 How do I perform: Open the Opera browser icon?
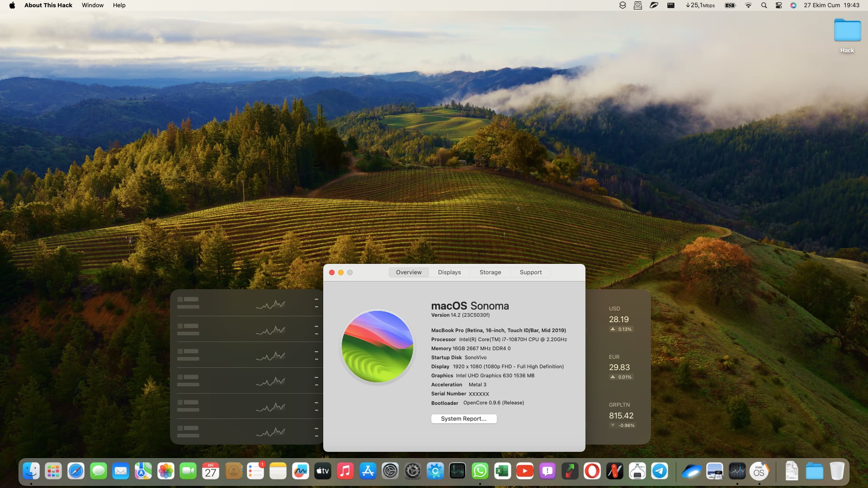592,471
